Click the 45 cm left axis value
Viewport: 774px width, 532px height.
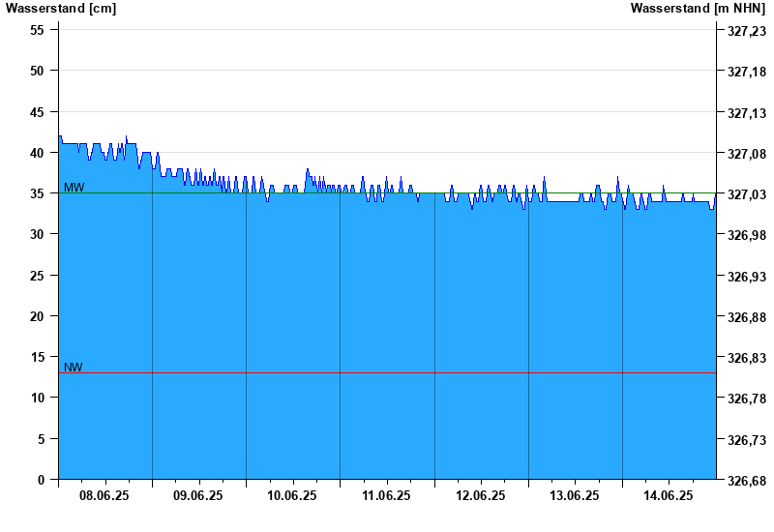38,112
